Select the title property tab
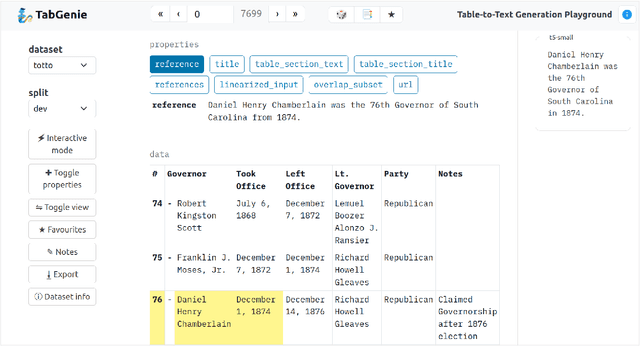 pos(227,64)
